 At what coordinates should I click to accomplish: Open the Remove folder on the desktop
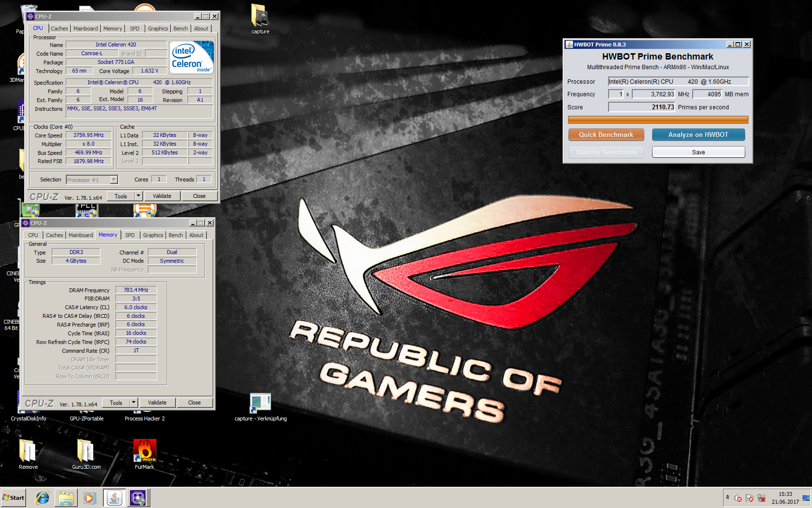pos(28,454)
